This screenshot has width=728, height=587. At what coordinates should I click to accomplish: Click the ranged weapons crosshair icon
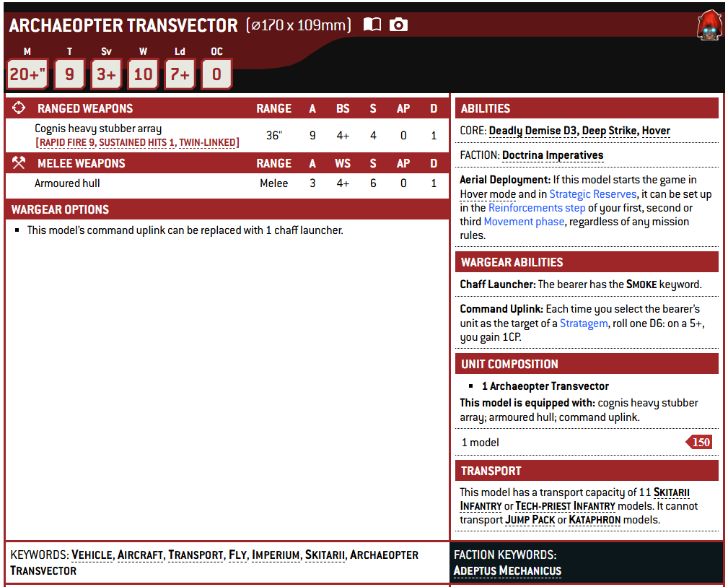(x=19, y=108)
